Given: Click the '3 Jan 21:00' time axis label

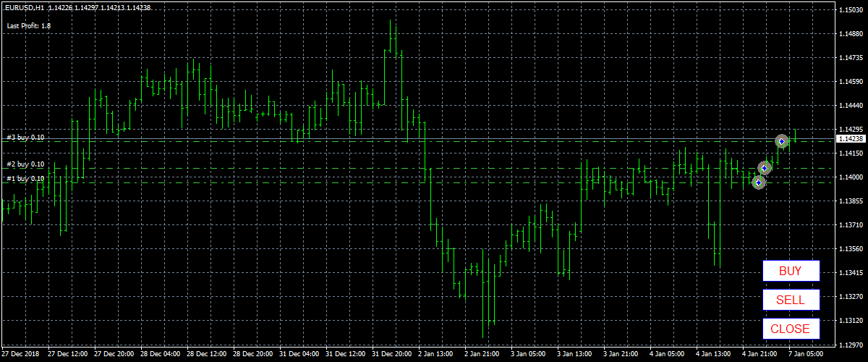Looking at the screenshot, I should [x=622, y=355].
